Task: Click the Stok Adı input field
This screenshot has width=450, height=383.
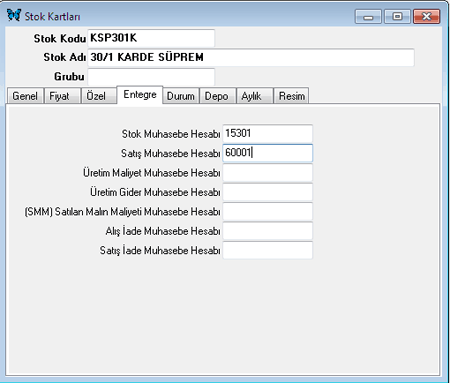Action: coord(251,57)
